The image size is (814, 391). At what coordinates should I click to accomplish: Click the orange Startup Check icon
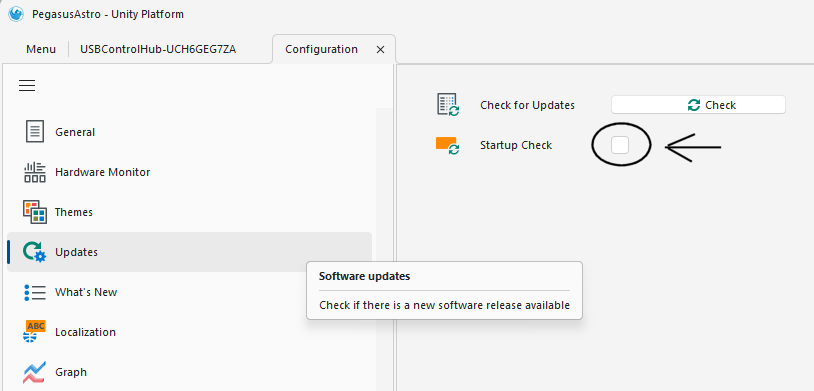(x=447, y=145)
